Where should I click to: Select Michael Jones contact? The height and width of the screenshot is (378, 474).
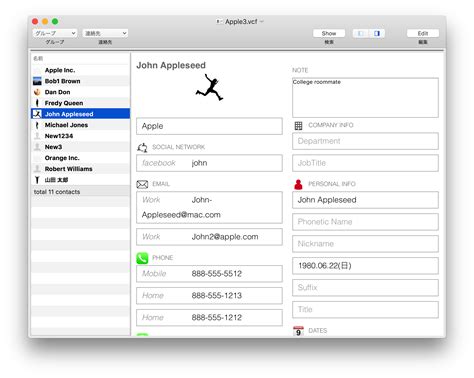point(80,125)
